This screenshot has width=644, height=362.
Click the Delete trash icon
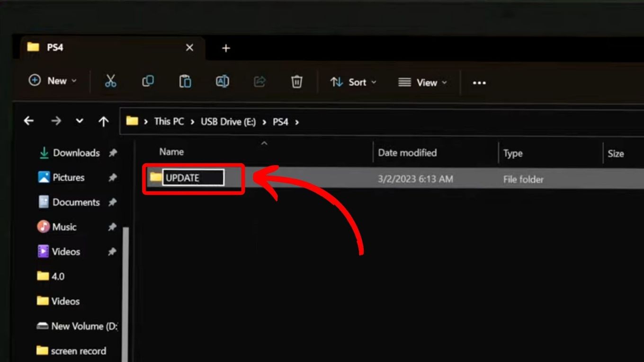(296, 81)
